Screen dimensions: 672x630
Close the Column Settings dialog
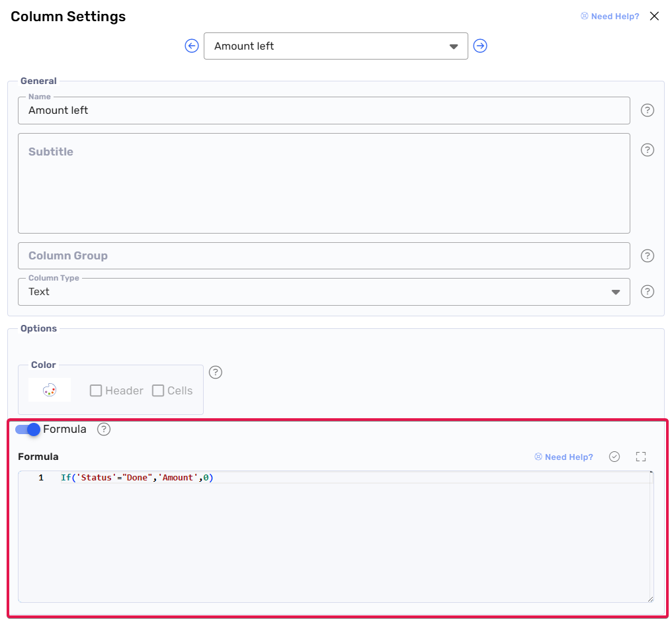[654, 17]
